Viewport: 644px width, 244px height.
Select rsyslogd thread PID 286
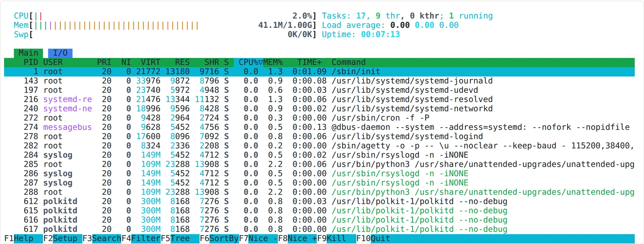319,174
